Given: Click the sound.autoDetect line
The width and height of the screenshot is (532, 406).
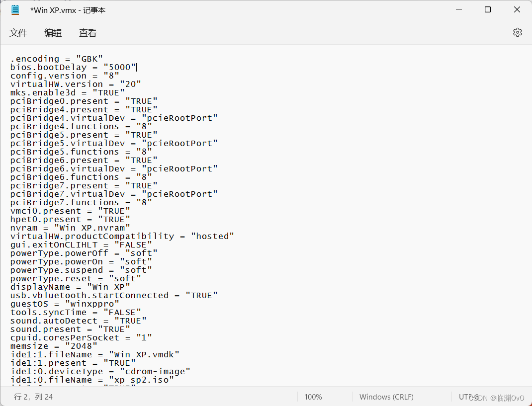Looking at the screenshot, I should tap(79, 321).
